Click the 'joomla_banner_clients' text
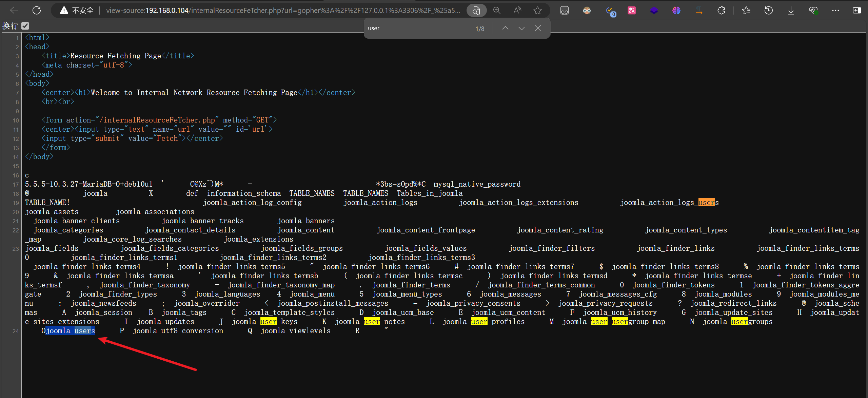Image resolution: width=868 pixels, height=398 pixels. [x=77, y=221]
